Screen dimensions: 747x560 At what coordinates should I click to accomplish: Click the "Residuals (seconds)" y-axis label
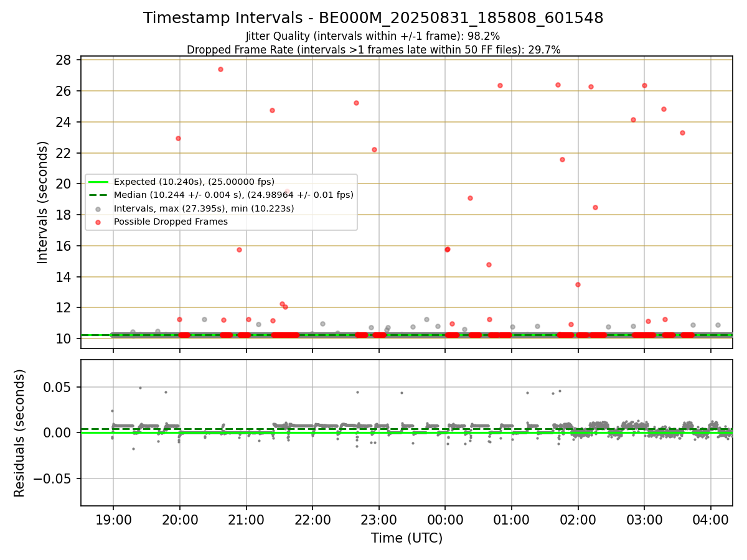point(20,433)
